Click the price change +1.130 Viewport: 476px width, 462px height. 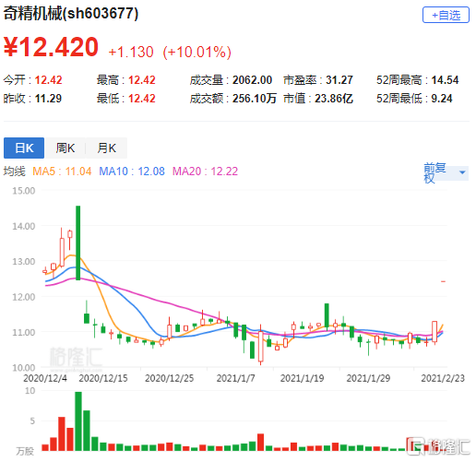click(x=131, y=52)
